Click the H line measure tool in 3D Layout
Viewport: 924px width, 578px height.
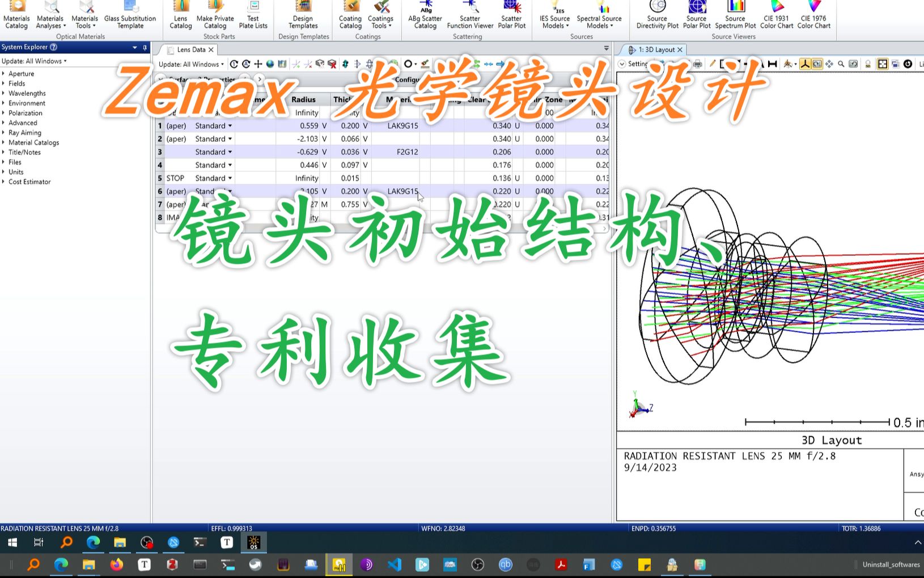(x=772, y=64)
